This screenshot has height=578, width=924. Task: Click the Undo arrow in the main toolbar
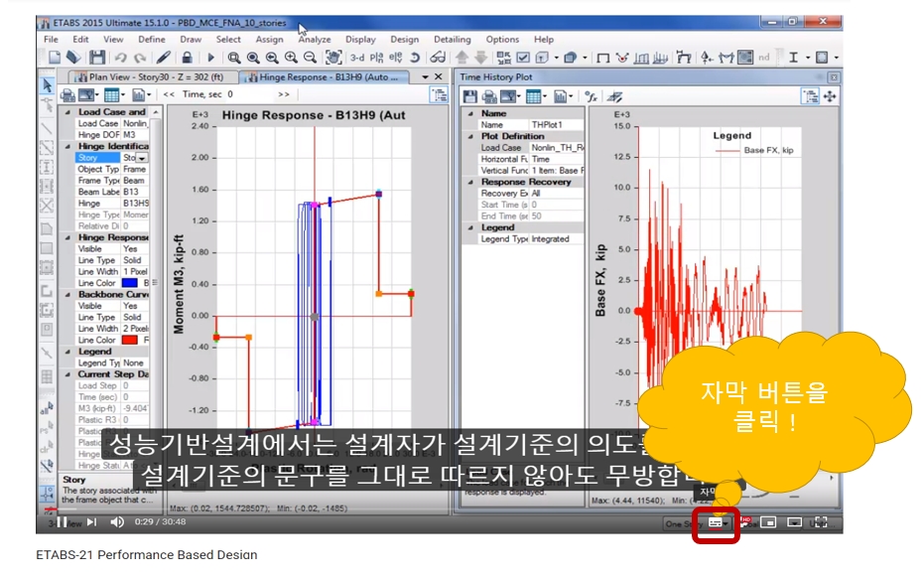121,58
